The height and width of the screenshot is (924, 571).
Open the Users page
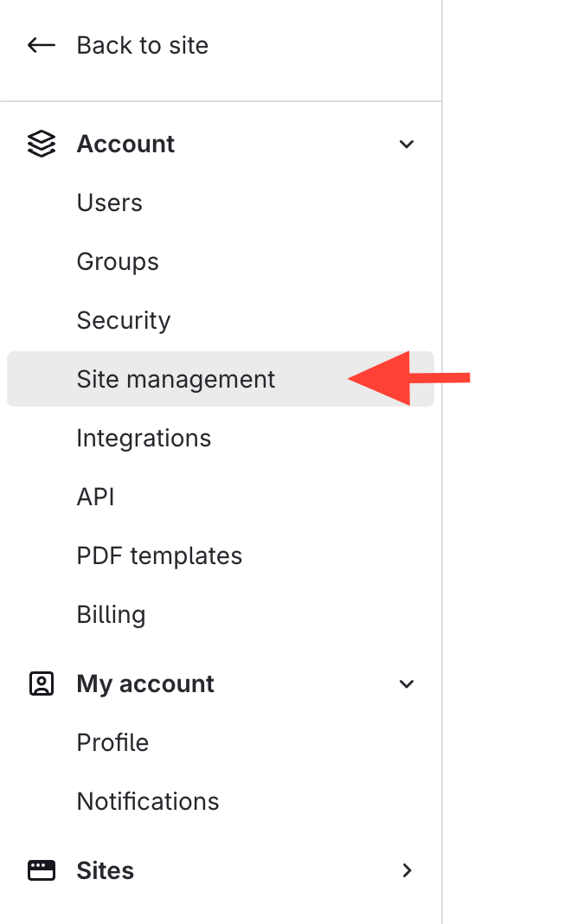(109, 202)
